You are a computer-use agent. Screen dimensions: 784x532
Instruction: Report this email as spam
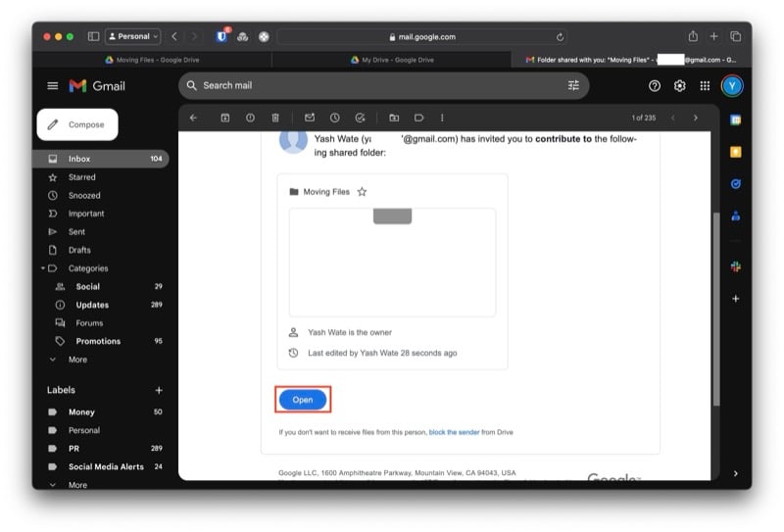pyautogui.click(x=250, y=118)
